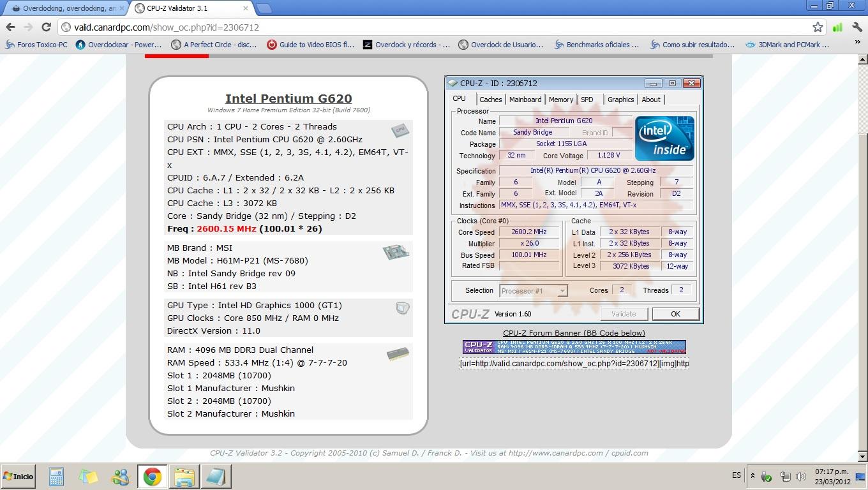Open Windows Live Messenger from the taskbar
The image size is (868, 490).
[120, 477]
